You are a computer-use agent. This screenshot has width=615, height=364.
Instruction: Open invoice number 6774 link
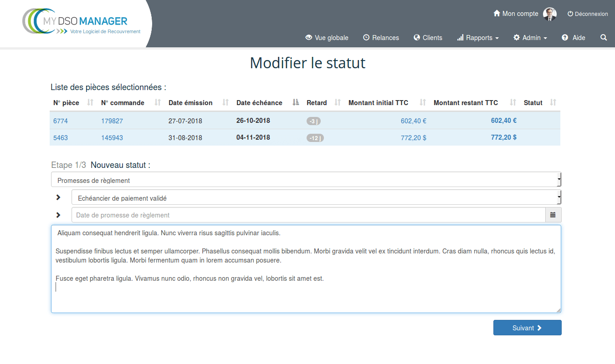(61, 121)
